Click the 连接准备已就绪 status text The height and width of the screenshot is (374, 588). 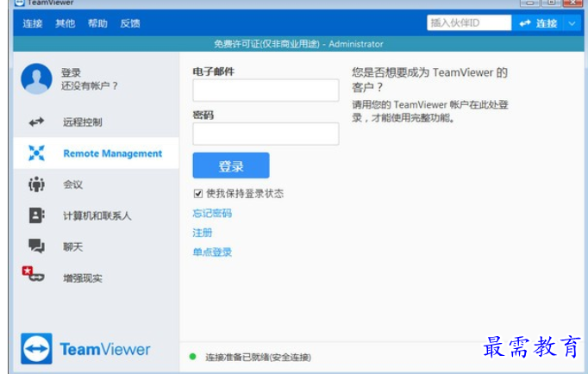[258, 357]
